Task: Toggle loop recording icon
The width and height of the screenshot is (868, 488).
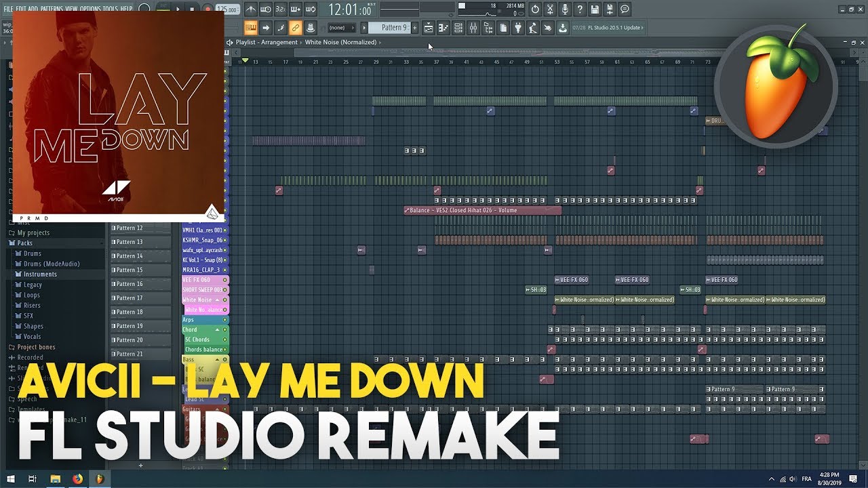Action: 311,9
